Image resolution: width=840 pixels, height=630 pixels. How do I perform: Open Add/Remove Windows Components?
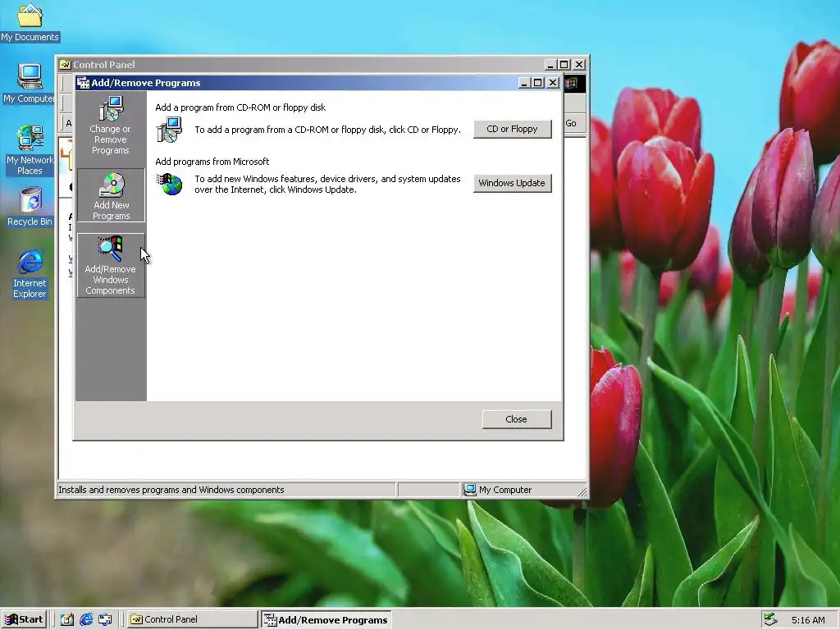[x=111, y=266]
